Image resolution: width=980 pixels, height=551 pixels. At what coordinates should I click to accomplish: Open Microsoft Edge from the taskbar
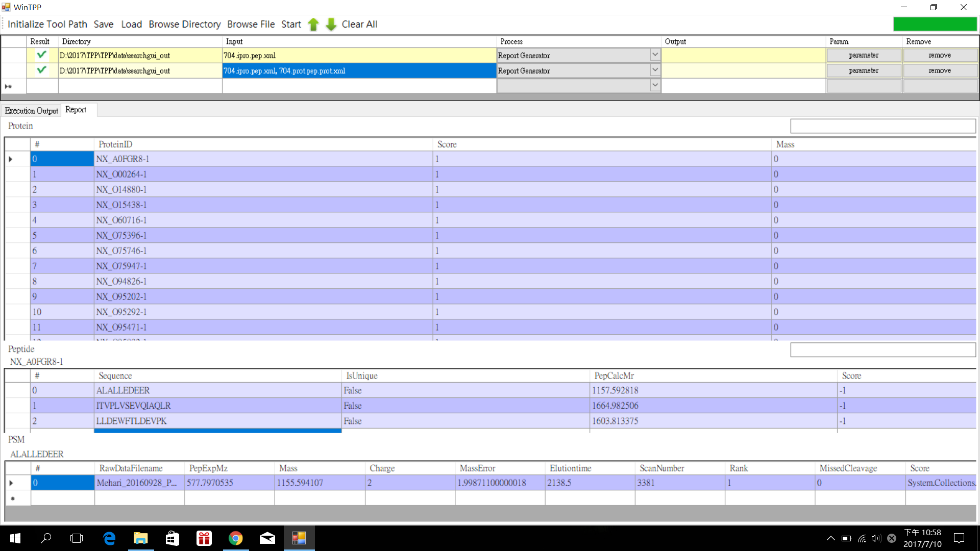pyautogui.click(x=109, y=538)
